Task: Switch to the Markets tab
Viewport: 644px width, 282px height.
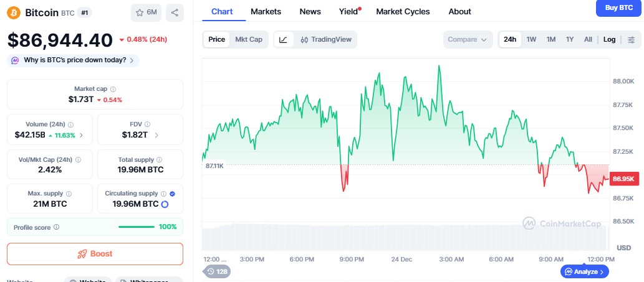Action: [266, 11]
